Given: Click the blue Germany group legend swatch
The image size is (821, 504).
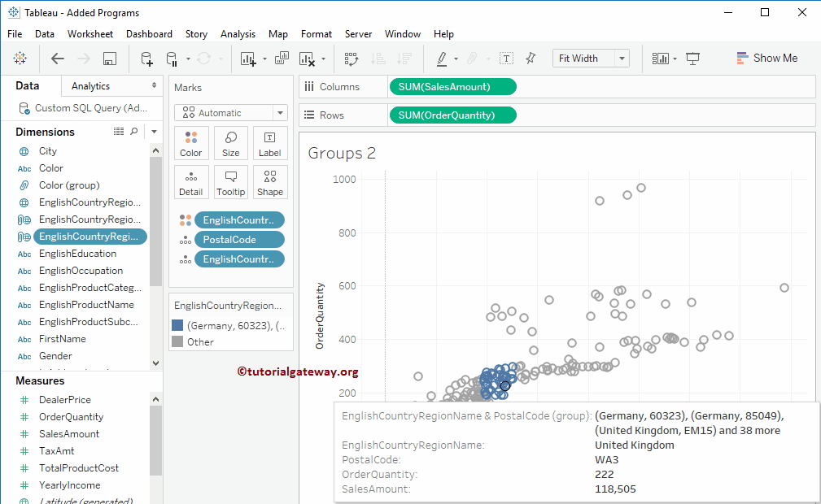Looking at the screenshot, I should tap(177, 325).
